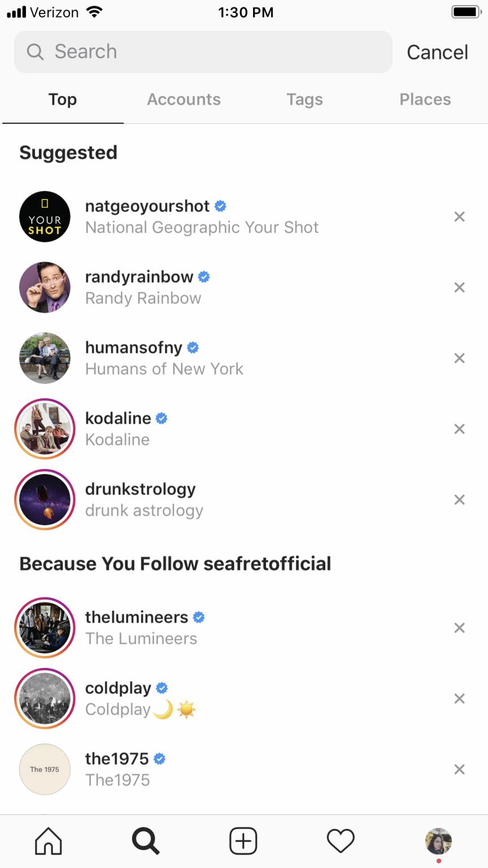Select the Search icon in bottom navigation
Viewport: 488px width, 868px height.
(146, 840)
